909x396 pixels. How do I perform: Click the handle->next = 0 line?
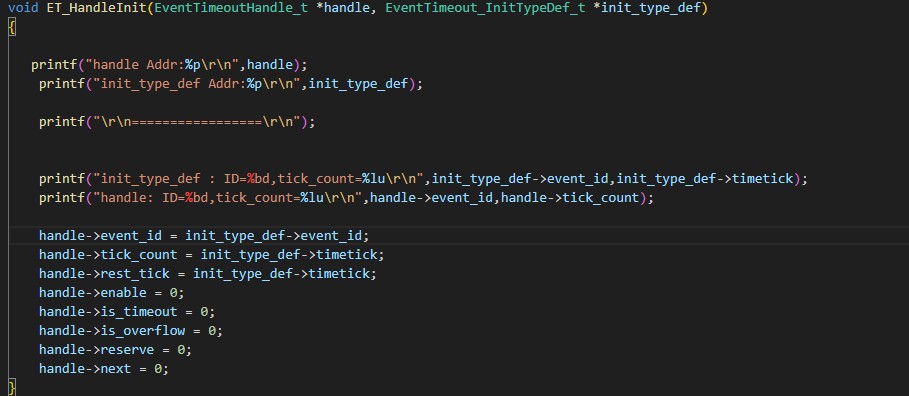[x=104, y=369]
